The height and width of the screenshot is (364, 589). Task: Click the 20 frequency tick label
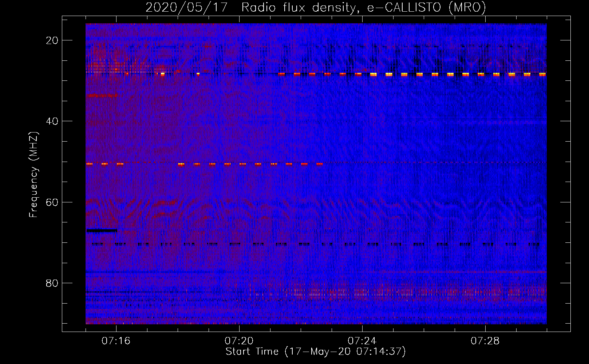pyautogui.click(x=52, y=40)
